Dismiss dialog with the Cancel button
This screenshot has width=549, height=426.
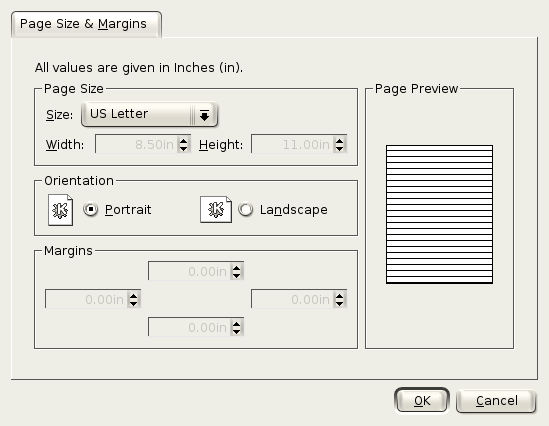click(496, 401)
